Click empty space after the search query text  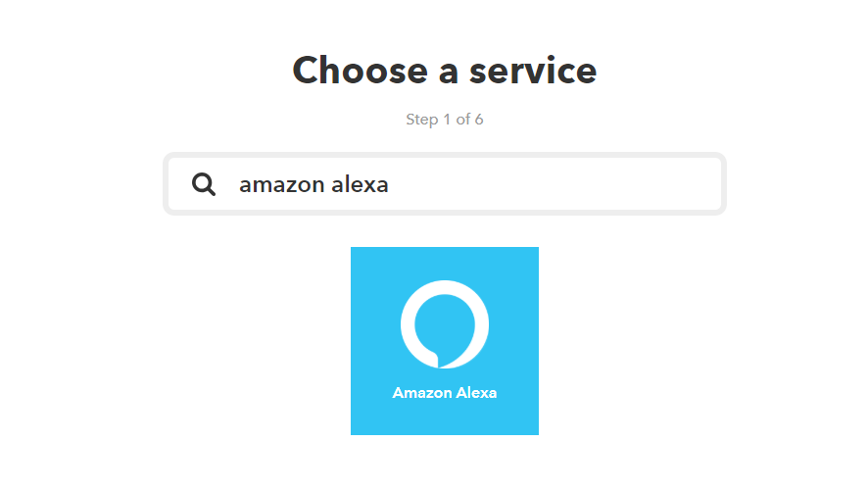[x=554, y=184]
